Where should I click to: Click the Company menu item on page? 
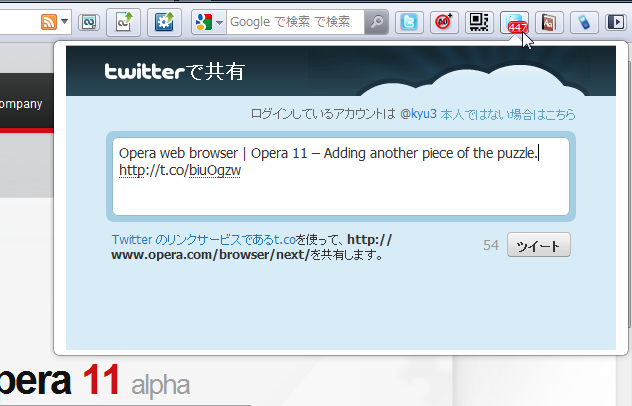(x=21, y=104)
